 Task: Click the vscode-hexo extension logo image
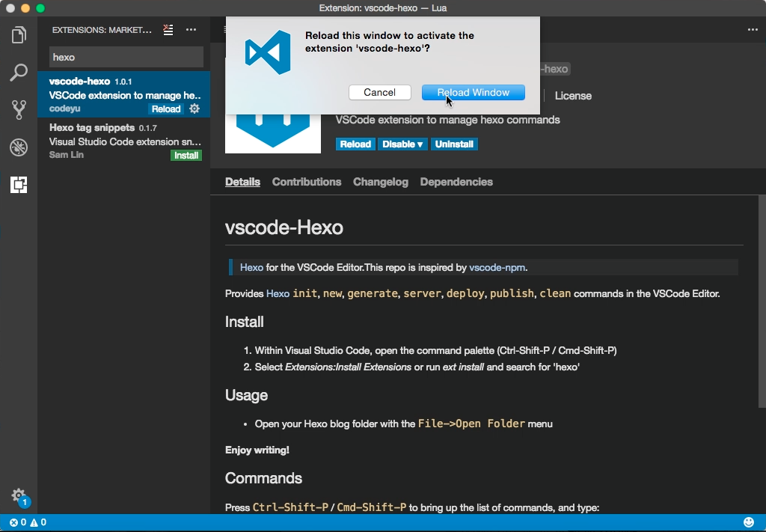(272, 133)
